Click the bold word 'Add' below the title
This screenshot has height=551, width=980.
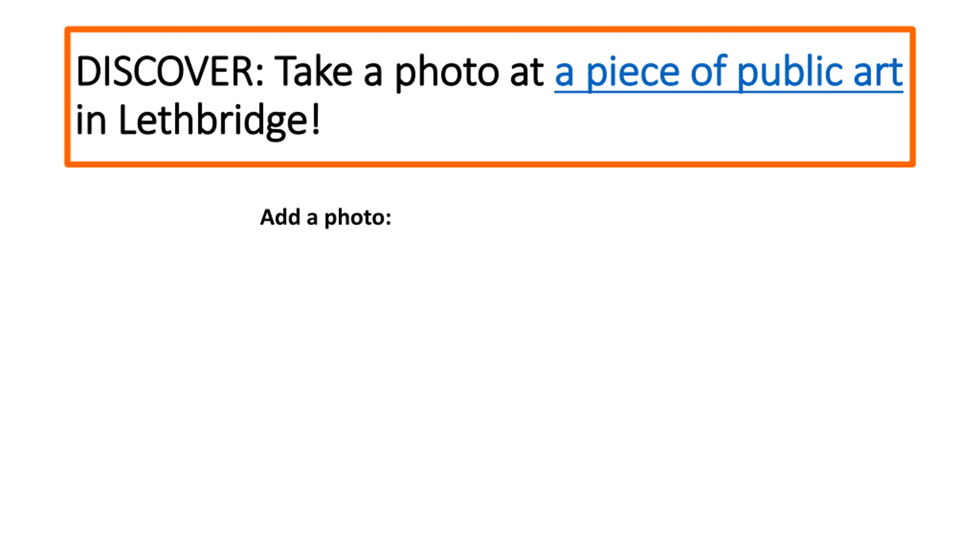click(x=280, y=217)
